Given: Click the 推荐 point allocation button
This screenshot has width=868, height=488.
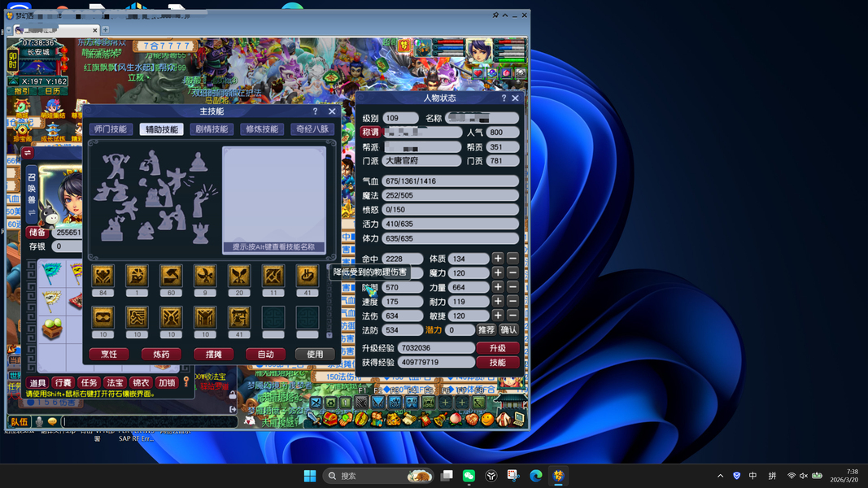Looking at the screenshot, I should (x=486, y=329).
